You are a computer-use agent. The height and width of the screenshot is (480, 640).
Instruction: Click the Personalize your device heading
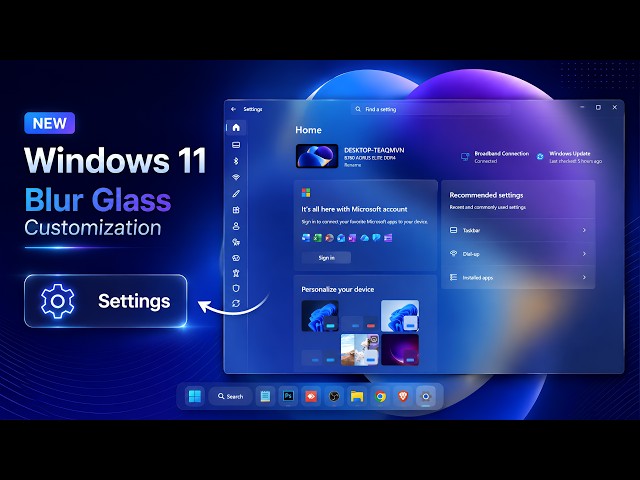(338, 289)
